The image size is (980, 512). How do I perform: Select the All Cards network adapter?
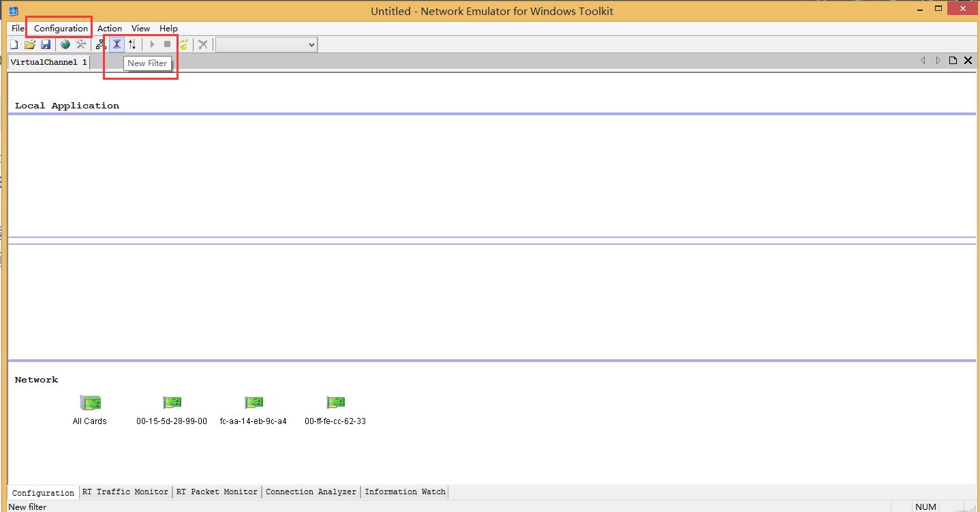coord(90,410)
